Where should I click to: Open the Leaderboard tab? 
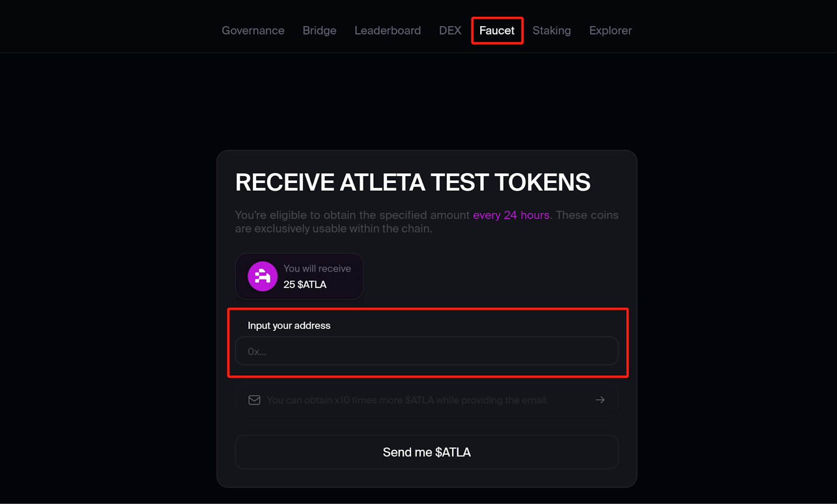pos(388,30)
